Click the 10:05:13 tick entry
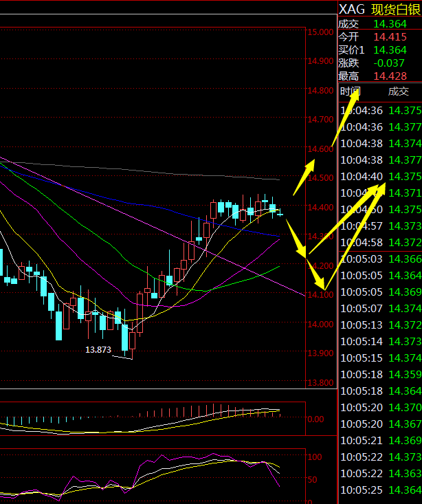422x504 pixels. click(379, 325)
